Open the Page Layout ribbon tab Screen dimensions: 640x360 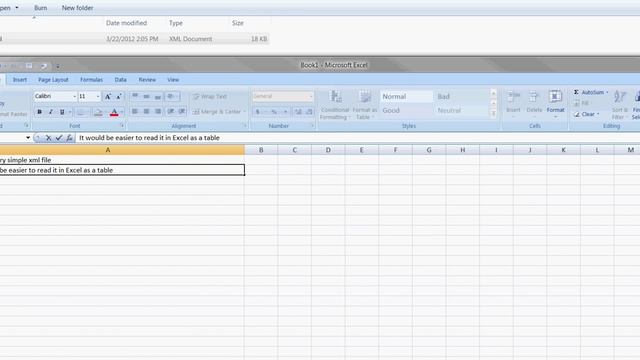53,80
